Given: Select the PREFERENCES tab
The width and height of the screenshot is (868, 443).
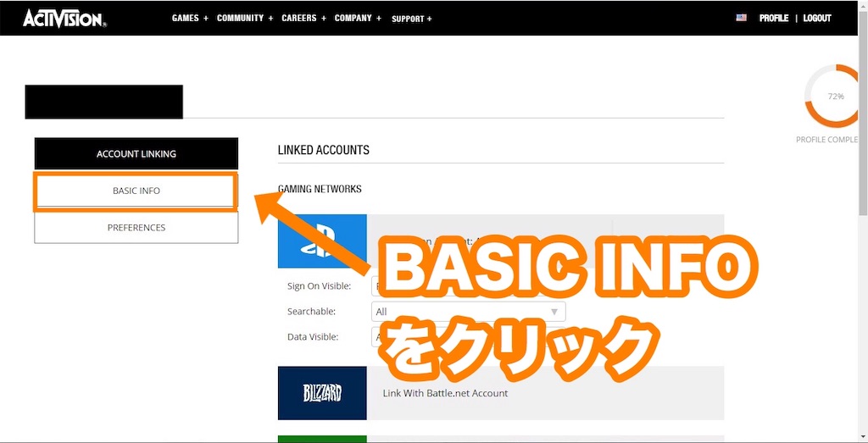Looking at the screenshot, I should pos(136,227).
